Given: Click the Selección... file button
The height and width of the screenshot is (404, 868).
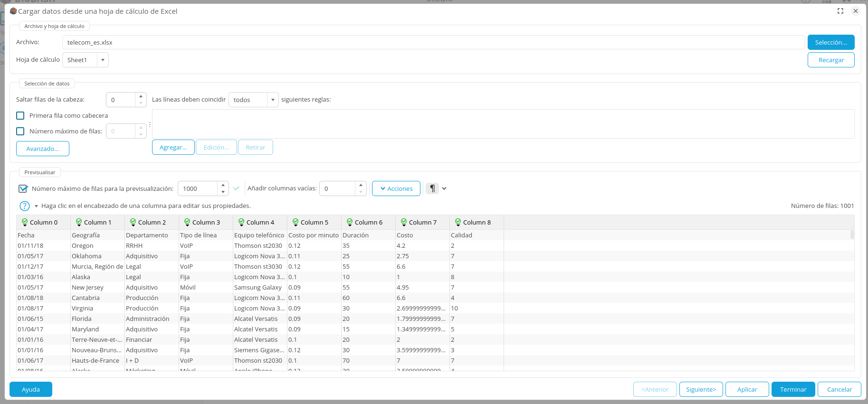Looking at the screenshot, I should (x=830, y=43).
